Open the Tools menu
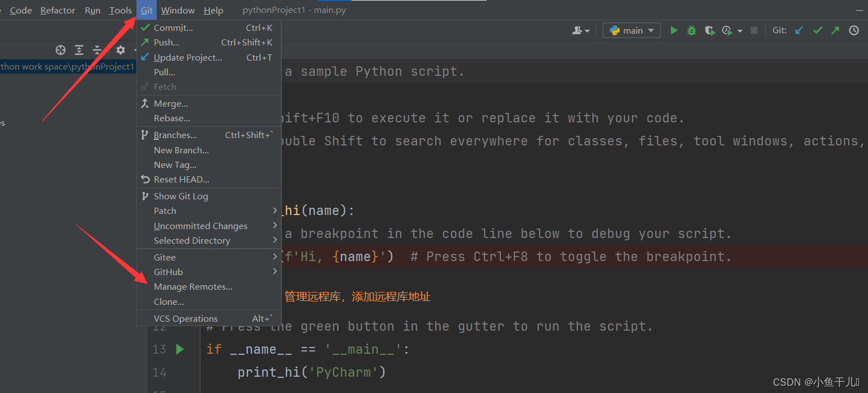The height and width of the screenshot is (393, 868). coord(120,10)
